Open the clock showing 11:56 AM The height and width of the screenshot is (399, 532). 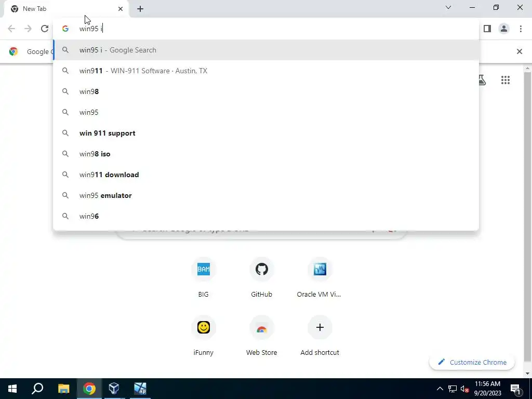click(487, 389)
